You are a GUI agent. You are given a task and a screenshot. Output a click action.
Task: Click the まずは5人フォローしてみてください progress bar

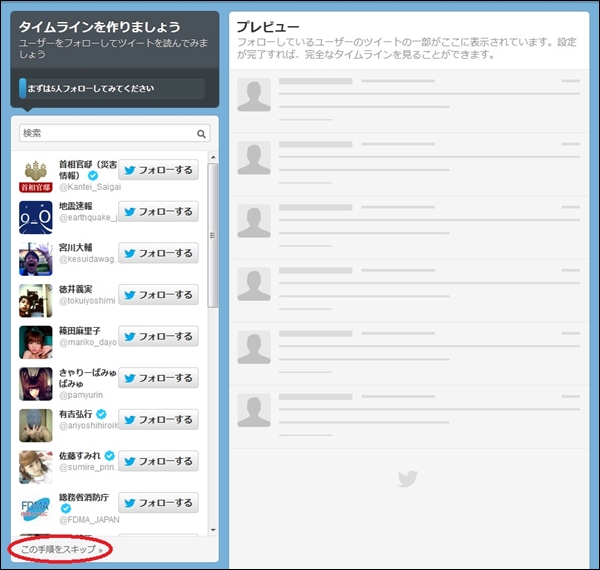[x=112, y=88]
